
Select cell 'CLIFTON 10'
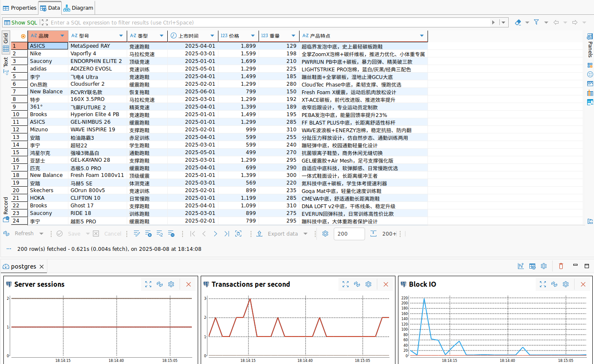tap(98, 198)
